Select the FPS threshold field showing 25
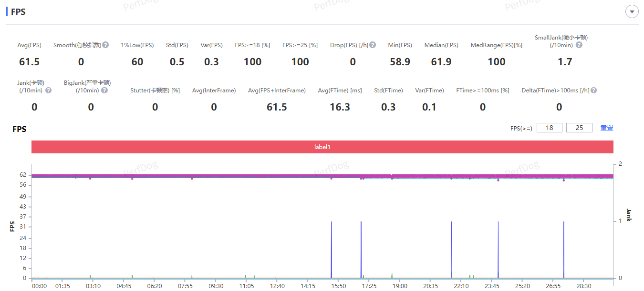Viewport: 644px width, 291px height. 579,128
